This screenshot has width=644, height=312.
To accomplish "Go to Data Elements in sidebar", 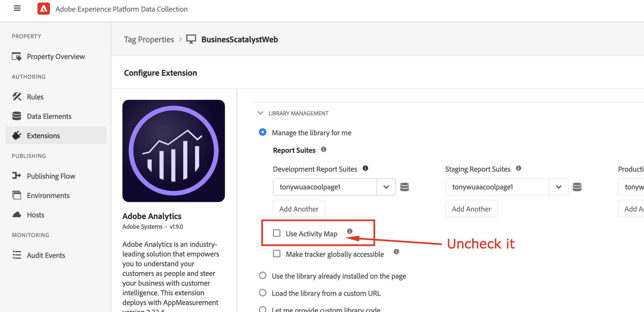I will 49,116.
